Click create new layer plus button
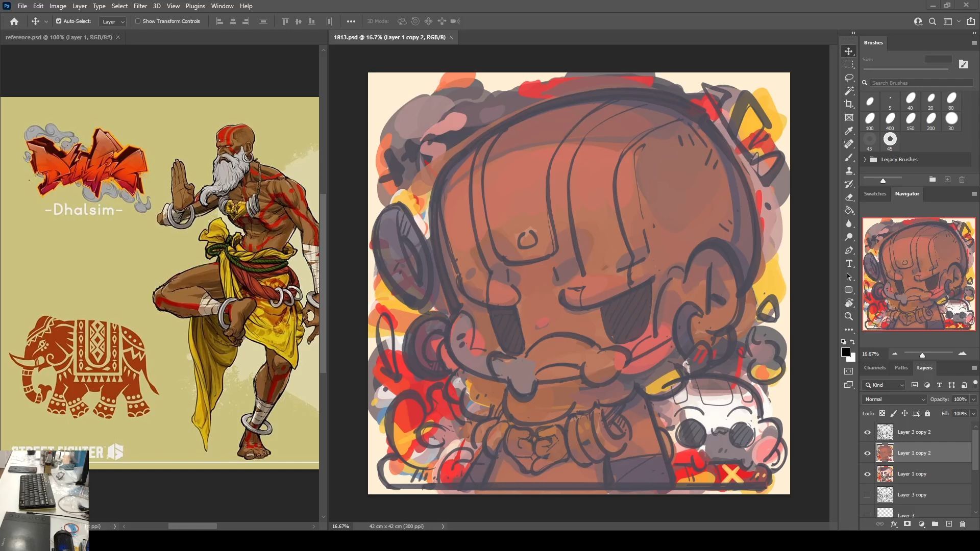980x551 pixels. click(x=949, y=524)
